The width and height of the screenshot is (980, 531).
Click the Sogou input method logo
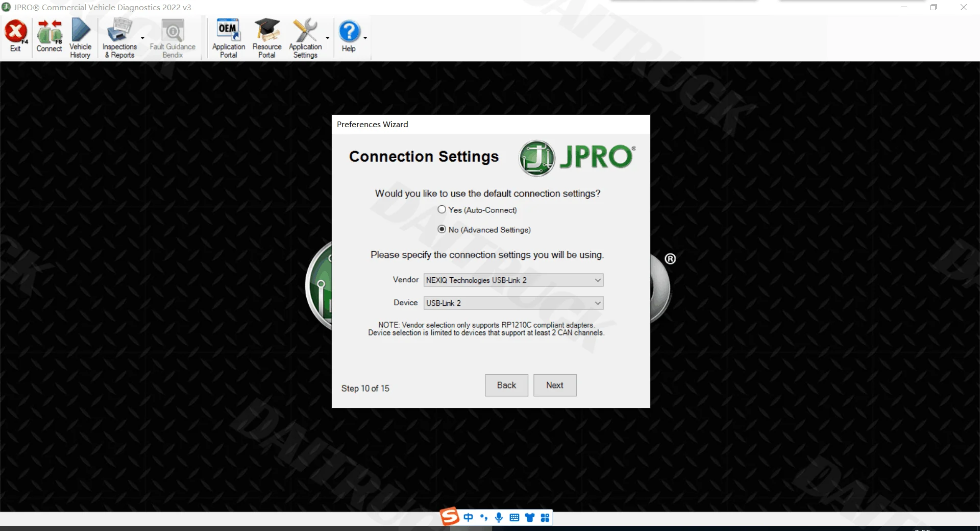(x=450, y=517)
